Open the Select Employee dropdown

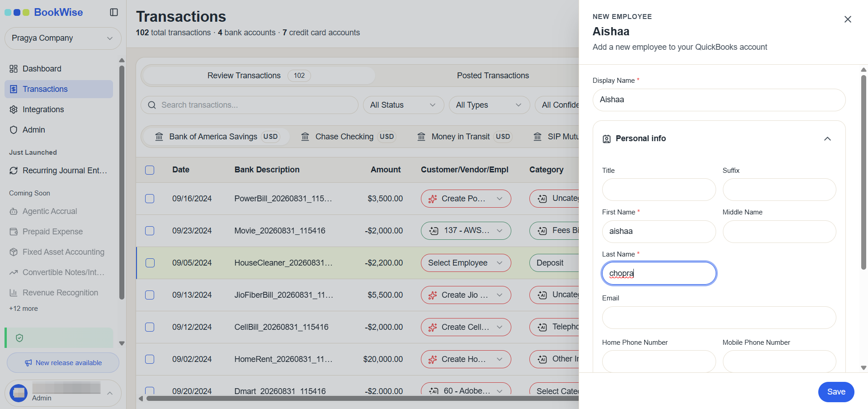click(x=466, y=263)
